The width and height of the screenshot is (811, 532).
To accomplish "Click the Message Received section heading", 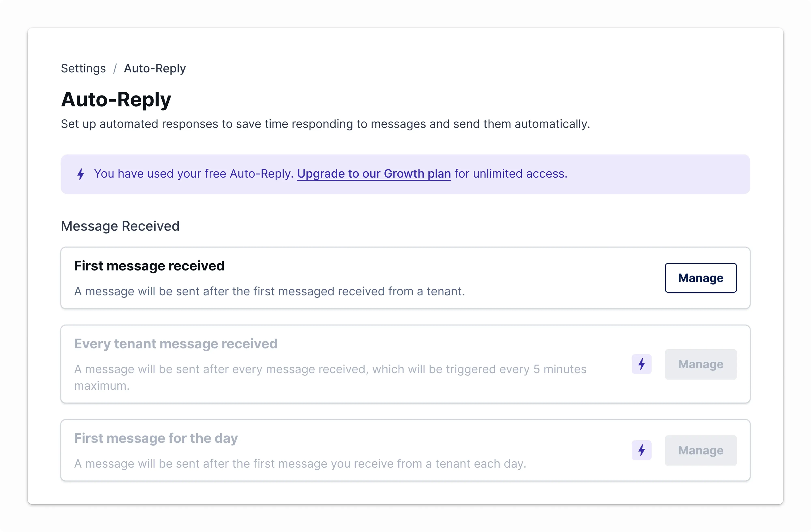I will [120, 226].
